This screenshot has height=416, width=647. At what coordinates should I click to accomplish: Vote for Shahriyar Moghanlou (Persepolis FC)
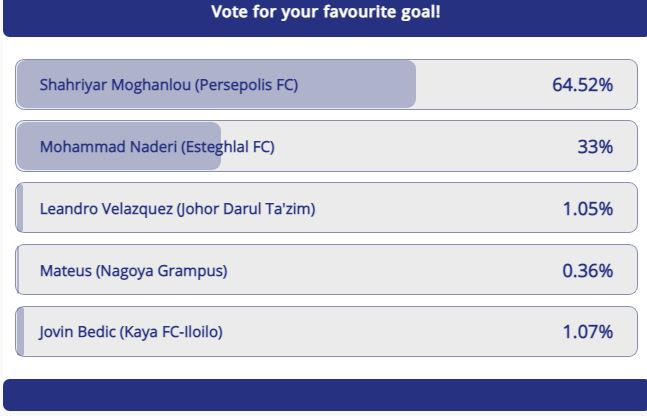[x=168, y=85]
